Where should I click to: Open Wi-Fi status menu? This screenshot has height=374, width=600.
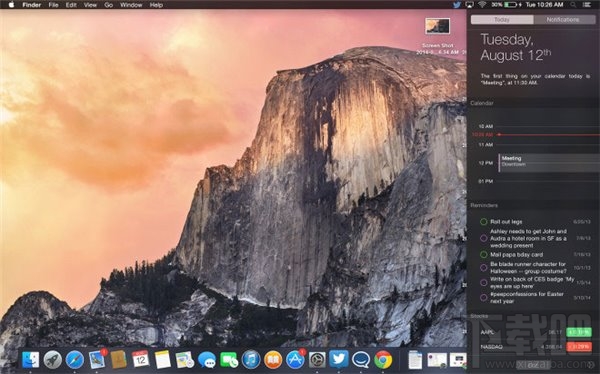482,5
